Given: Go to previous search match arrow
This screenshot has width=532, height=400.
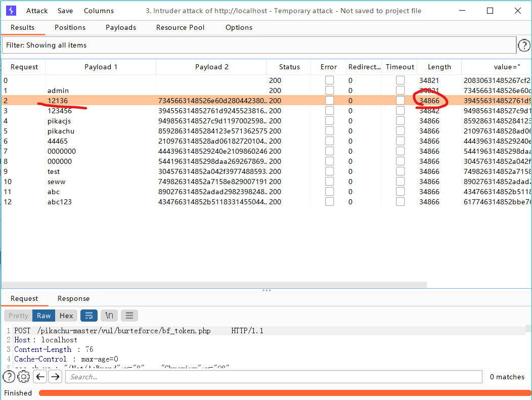Looking at the screenshot, I should [x=40, y=377].
